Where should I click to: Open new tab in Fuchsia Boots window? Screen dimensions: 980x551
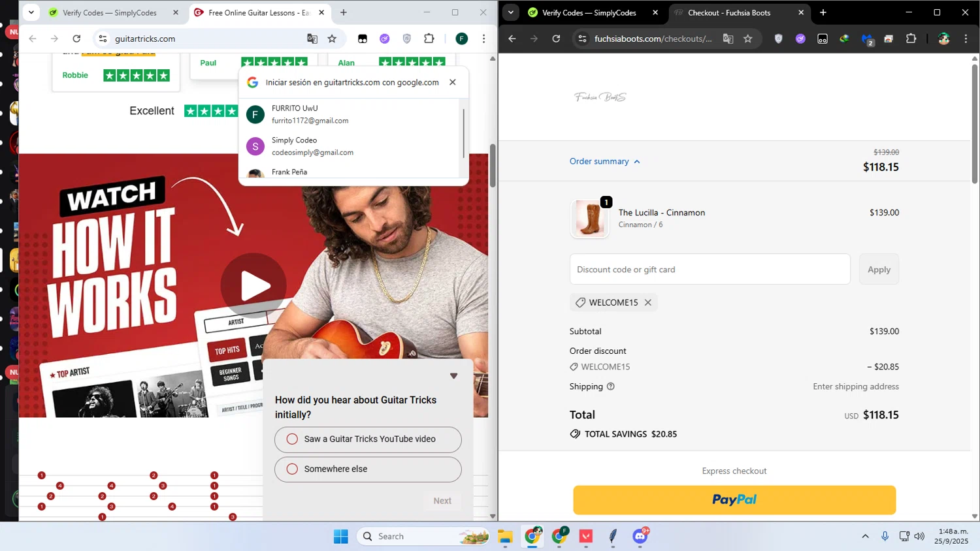[823, 12]
